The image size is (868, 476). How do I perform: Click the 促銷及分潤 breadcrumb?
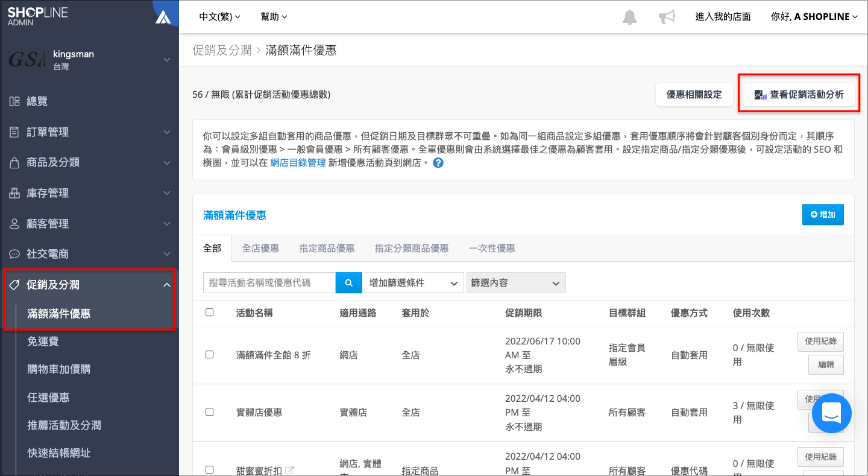pyautogui.click(x=222, y=50)
